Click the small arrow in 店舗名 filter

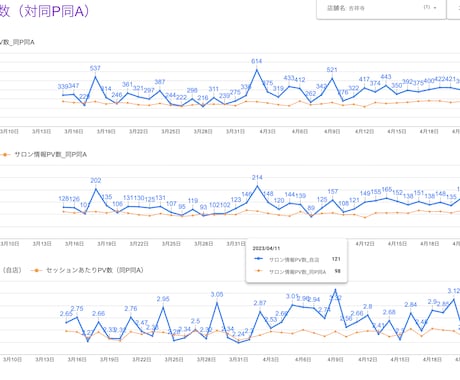pos(435,8)
